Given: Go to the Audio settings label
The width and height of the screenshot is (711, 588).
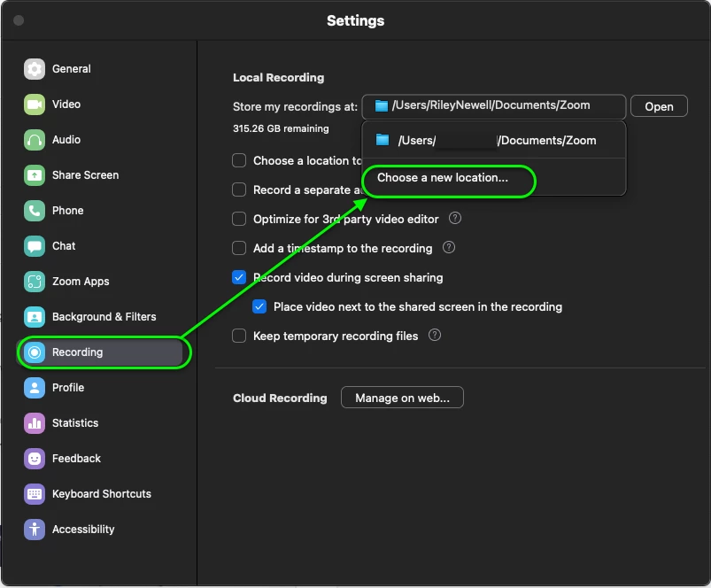Looking at the screenshot, I should click(66, 140).
